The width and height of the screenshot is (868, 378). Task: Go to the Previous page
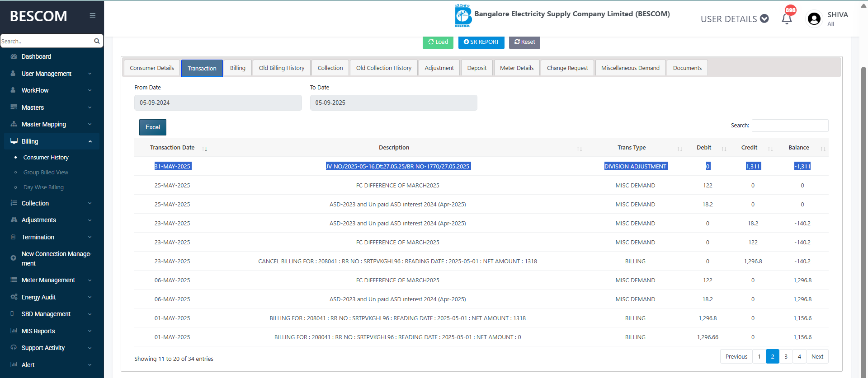(736, 357)
